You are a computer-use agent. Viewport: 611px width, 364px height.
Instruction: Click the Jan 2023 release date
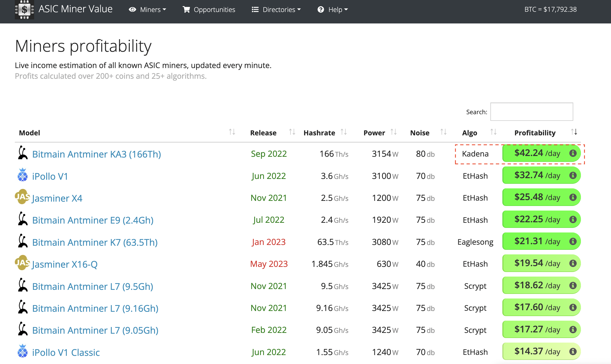coord(269,242)
